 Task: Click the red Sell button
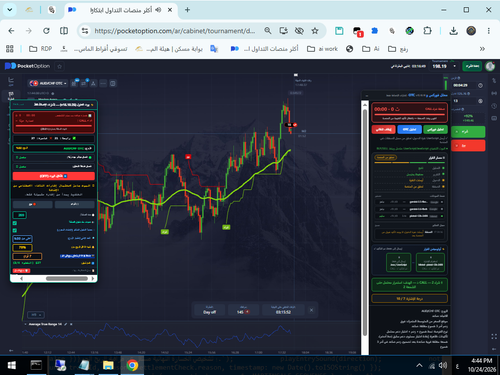click(468, 146)
